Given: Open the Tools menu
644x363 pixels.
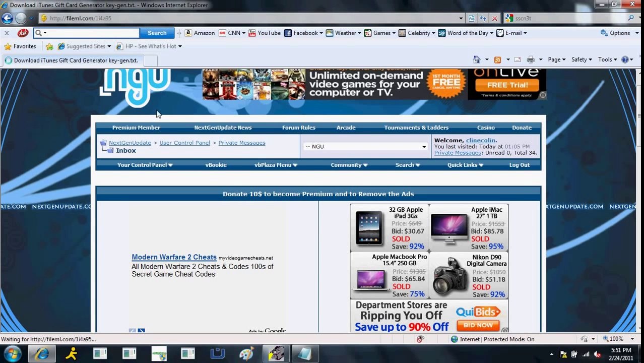Looking at the screenshot, I should click(x=607, y=59).
